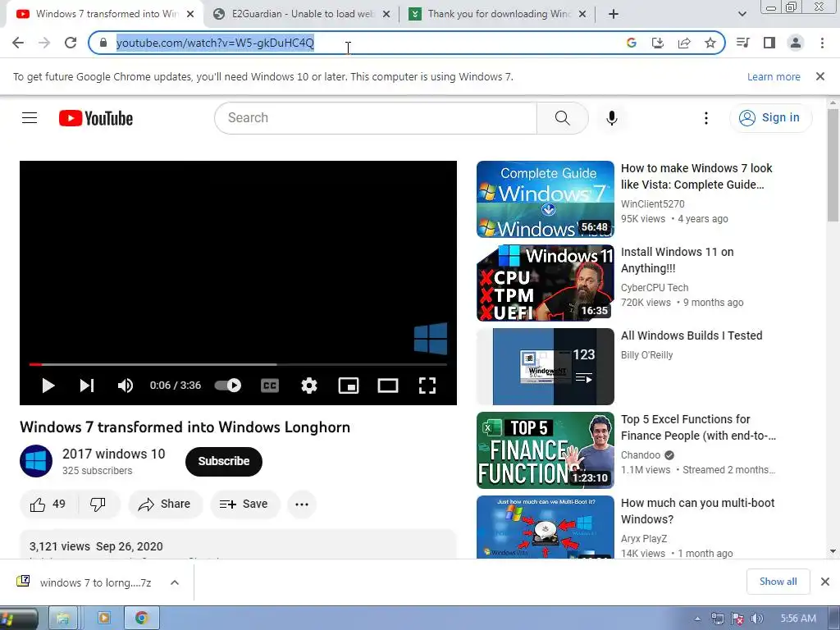Open the tab search dropdown arrow
Screen dimensions: 840x630
click(742, 15)
